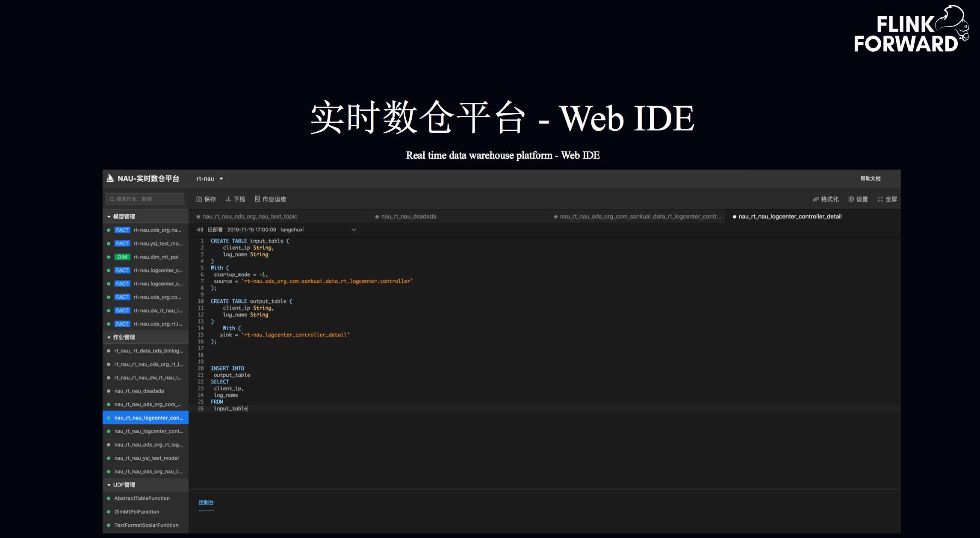The image size is (980, 538).
Task: Expand the version 43 deployment dropdown
Action: tap(354, 230)
